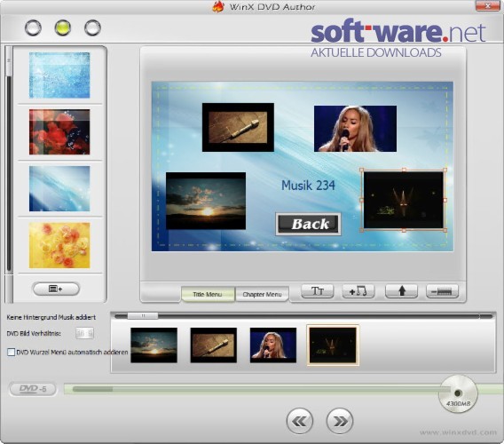Go back with the double left arrow
504x444 pixels.
click(300, 421)
